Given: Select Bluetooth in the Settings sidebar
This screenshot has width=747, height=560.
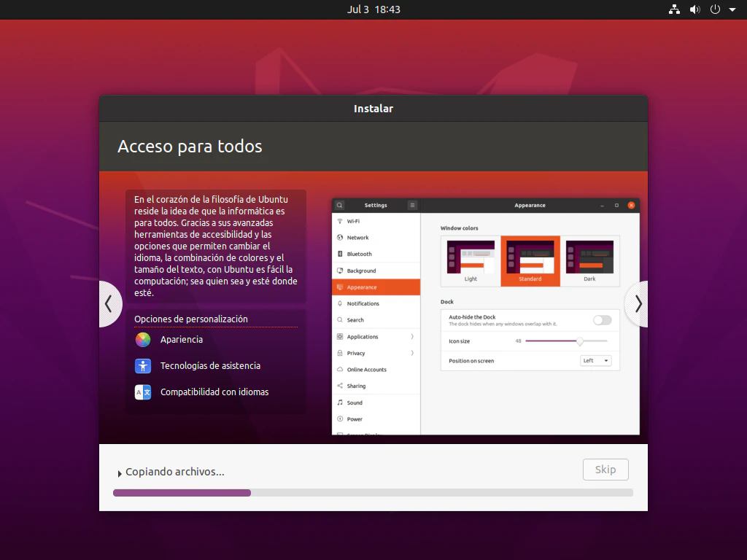Looking at the screenshot, I should [376, 254].
